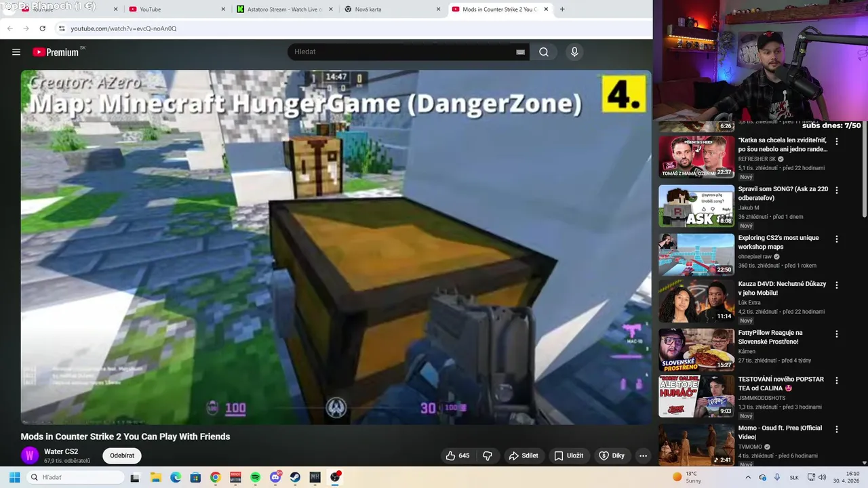The height and width of the screenshot is (488, 868).
Task: Click the video player to pause
Action: pos(336,247)
